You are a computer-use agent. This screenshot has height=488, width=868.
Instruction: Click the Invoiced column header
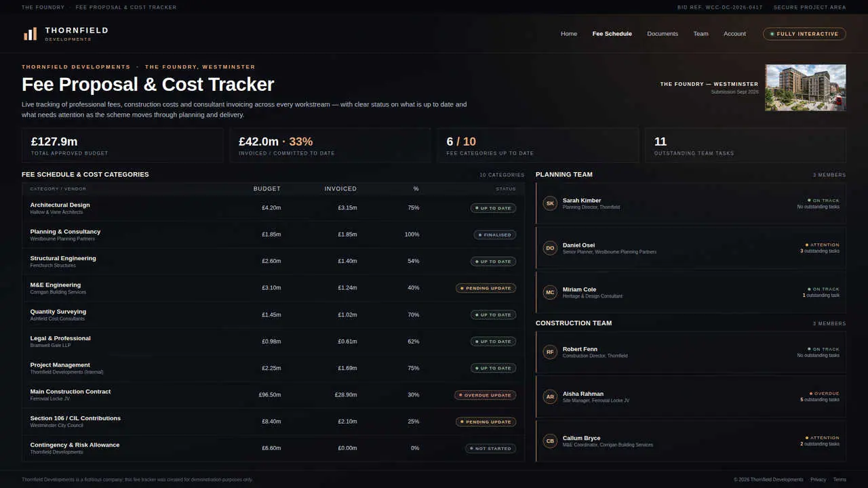(340, 189)
